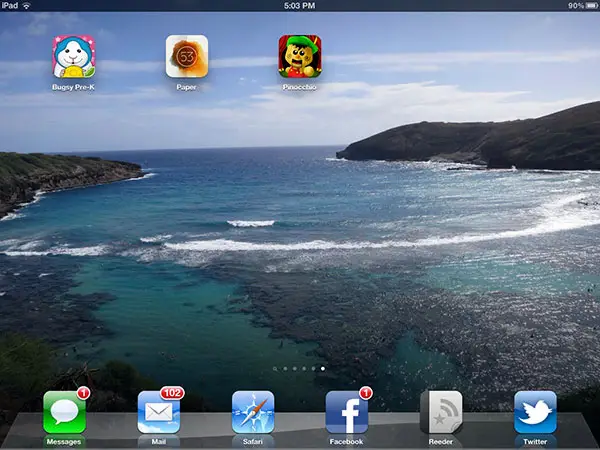This screenshot has height=450, width=600.
Task: Open the Facebook app
Action: click(x=346, y=411)
